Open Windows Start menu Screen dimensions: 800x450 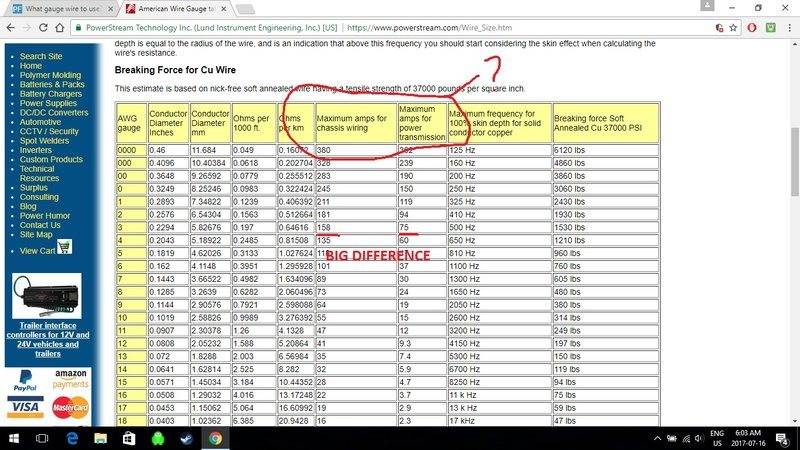point(14,438)
